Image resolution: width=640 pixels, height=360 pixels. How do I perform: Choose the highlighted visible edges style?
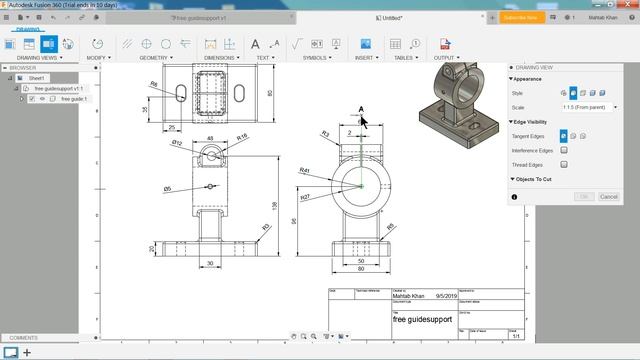573,93
